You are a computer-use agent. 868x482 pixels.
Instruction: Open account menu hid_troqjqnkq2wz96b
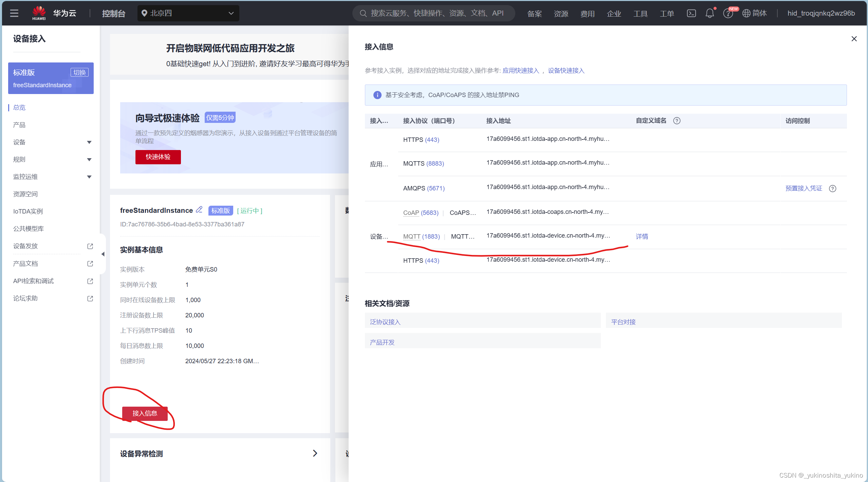[x=821, y=13]
